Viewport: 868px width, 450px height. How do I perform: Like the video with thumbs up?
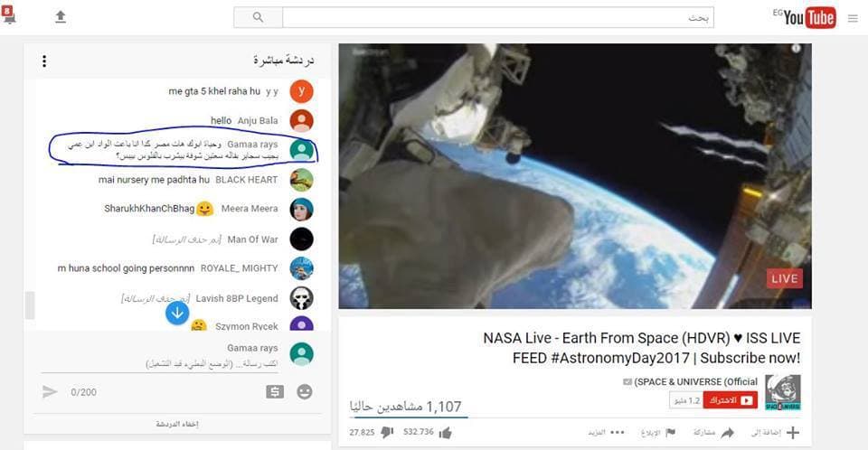[445, 433]
